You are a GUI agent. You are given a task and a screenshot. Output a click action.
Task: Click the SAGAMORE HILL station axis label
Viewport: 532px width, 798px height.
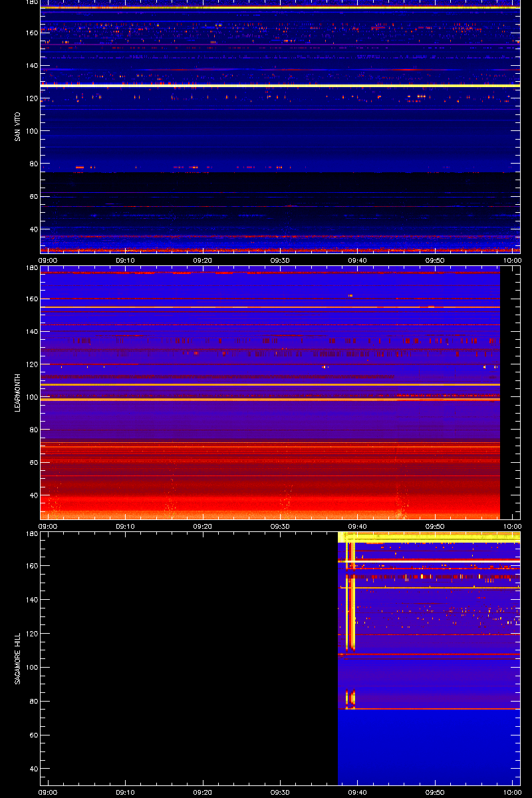coord(19,659)
